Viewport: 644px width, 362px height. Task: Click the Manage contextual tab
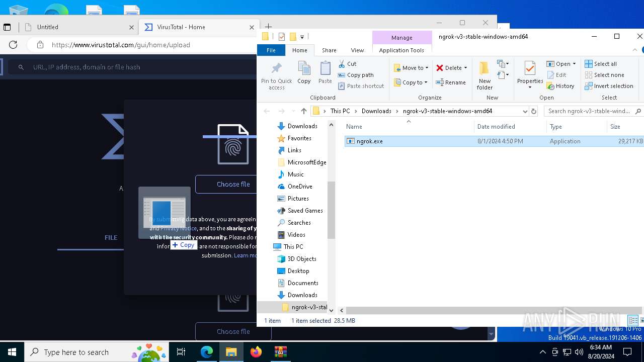pyautogui.click(x=401, y=38)
